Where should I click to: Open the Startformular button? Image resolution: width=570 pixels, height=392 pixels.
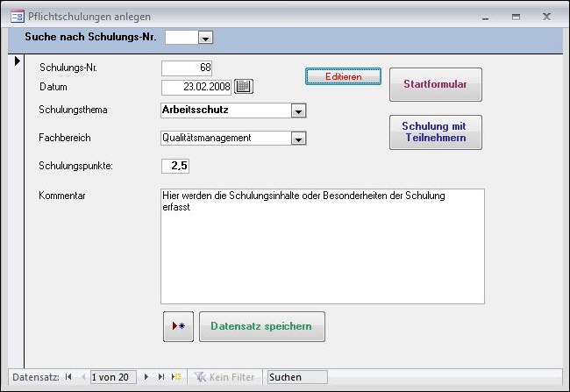pos(436,84)
